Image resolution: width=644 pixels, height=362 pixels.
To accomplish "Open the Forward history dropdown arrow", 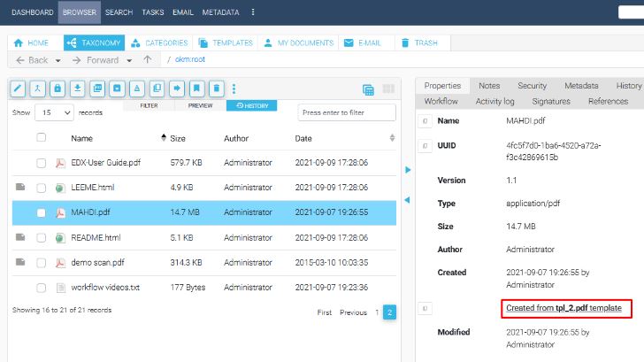I will pyautogui.click(x=129, y=60).
